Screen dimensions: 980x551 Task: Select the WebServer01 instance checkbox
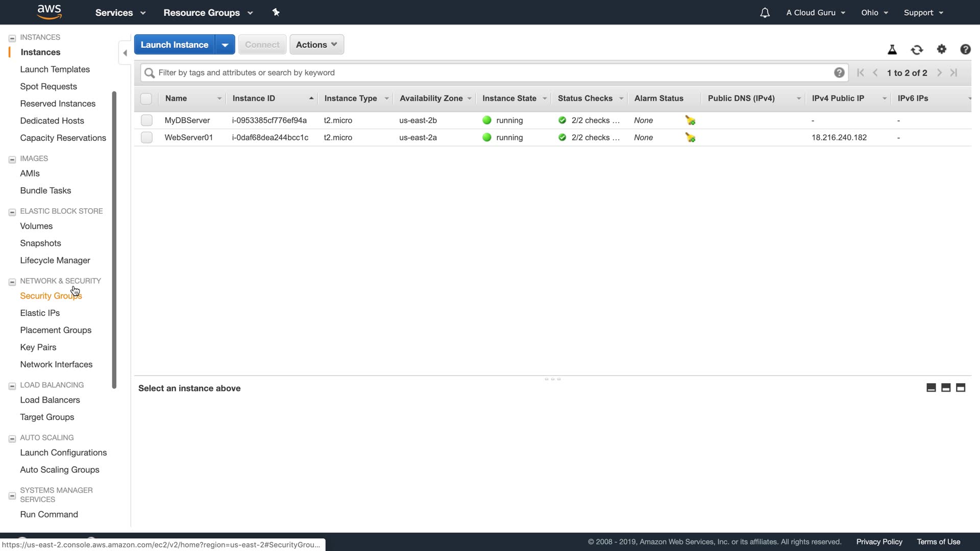click(146, 138)
